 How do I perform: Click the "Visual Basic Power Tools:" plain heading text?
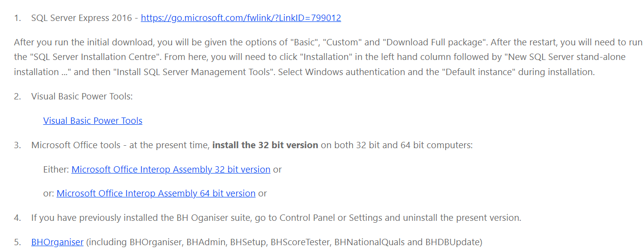[82, 97]
